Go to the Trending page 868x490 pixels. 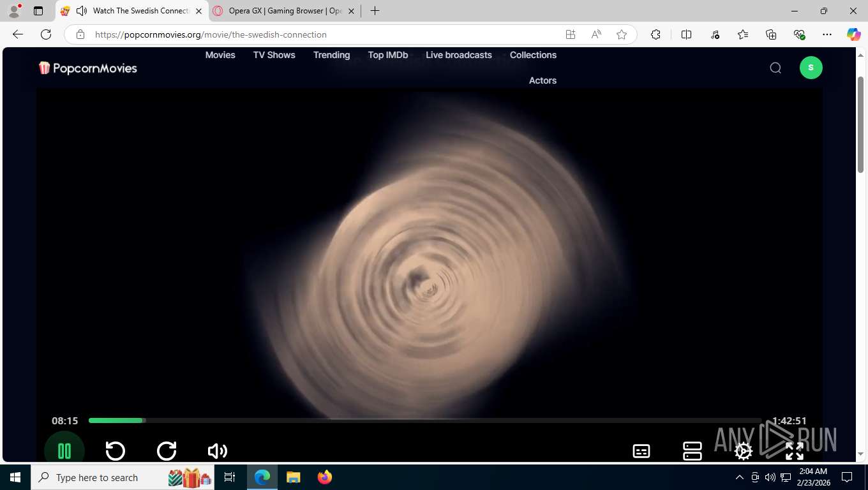tap(332, 55)
